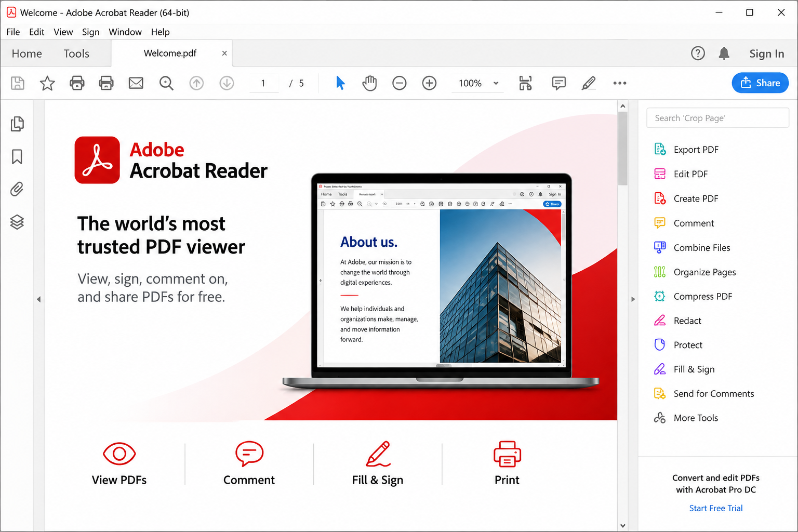Go to previous page with the up arrow
The image size is (798, 532).
196,83
